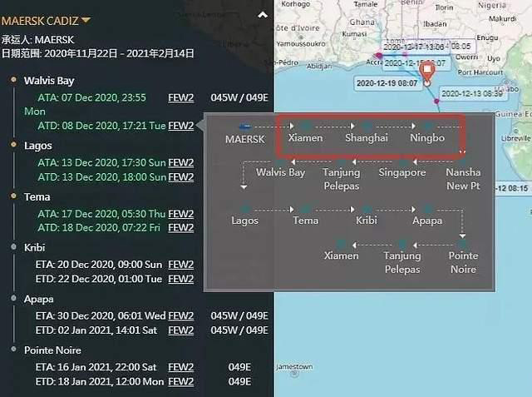Open FEW2 link on Apapa ETD row

181,330
